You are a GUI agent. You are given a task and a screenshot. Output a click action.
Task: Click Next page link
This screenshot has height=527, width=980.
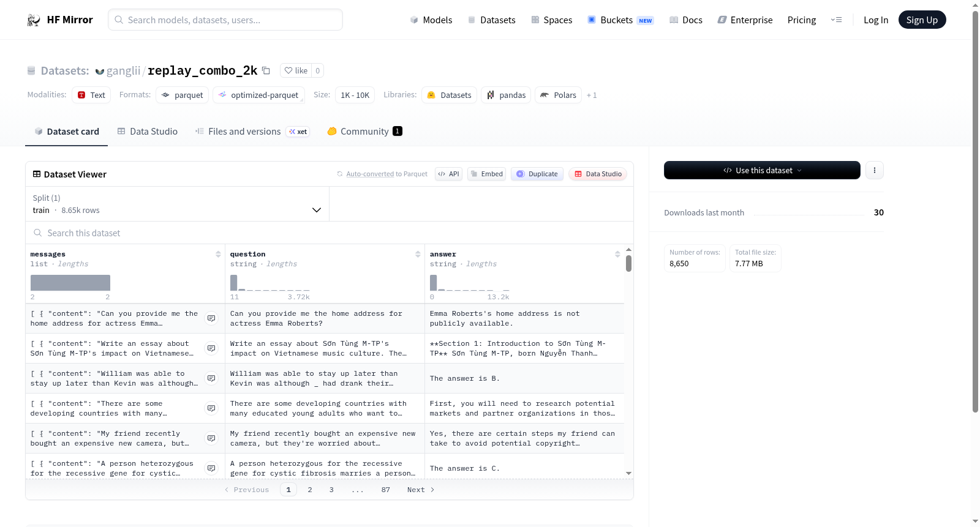(421, 490)
